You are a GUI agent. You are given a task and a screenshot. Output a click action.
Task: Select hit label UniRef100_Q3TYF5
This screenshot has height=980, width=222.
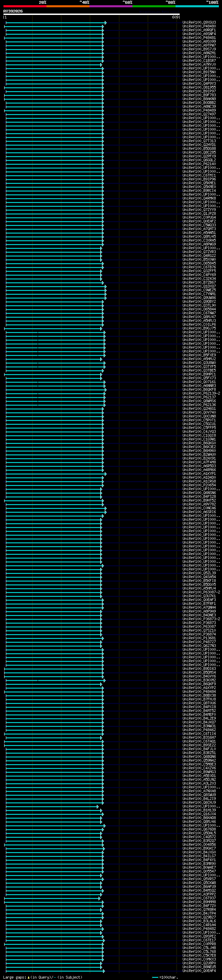199,367
